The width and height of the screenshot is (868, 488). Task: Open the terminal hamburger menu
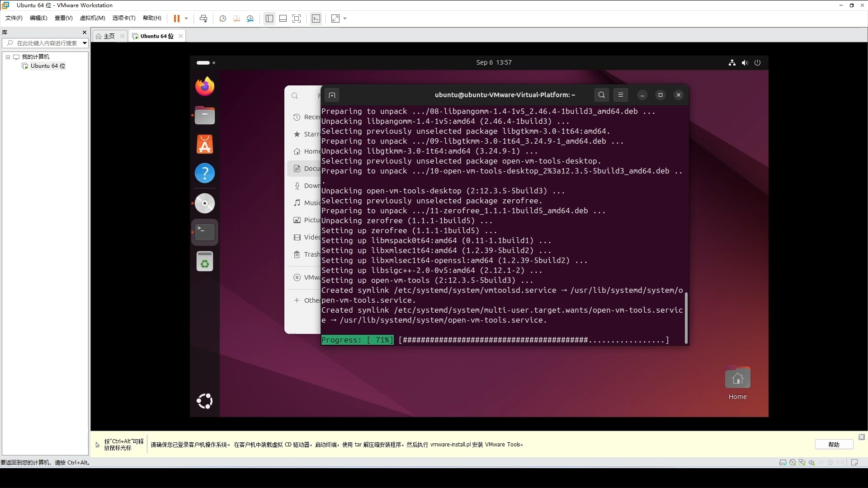tap(621, 95)
